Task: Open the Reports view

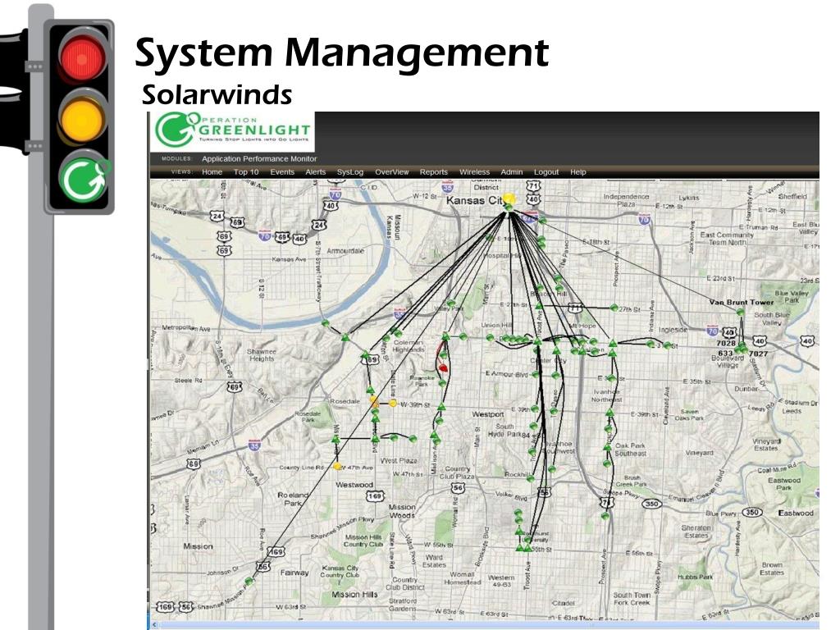Action: coord(434,172)
